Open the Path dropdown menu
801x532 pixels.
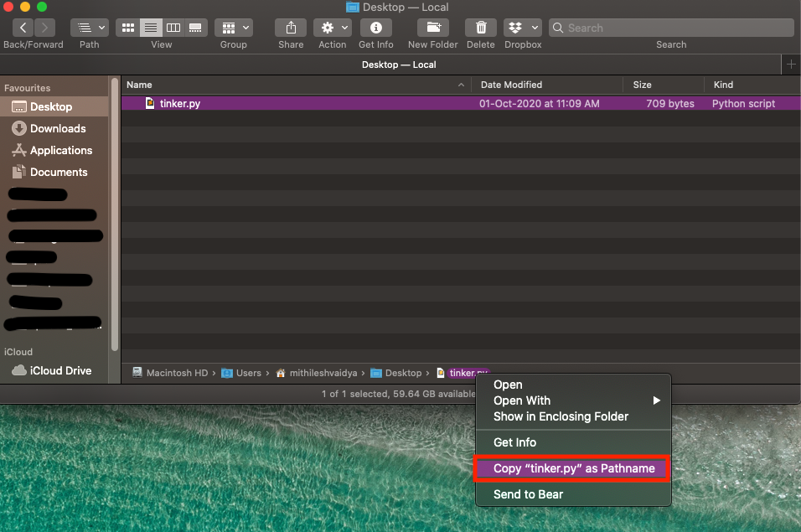[89, 28]
